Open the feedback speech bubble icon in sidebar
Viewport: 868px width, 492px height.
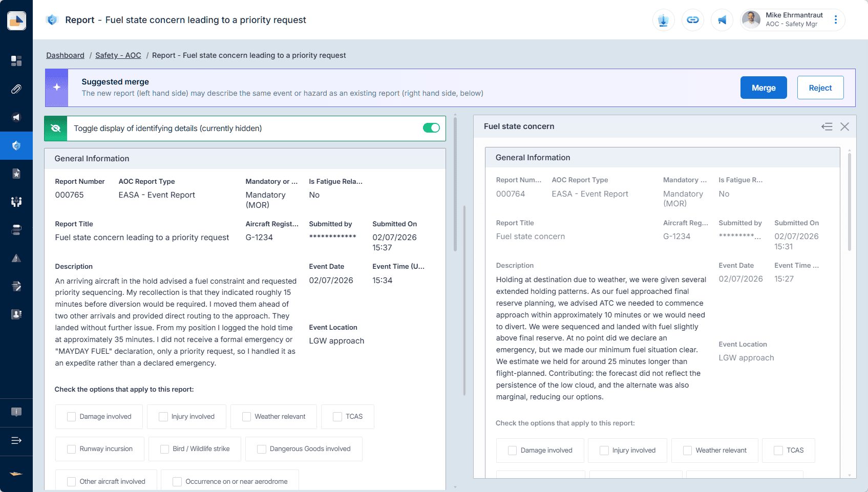pos(16,412)
